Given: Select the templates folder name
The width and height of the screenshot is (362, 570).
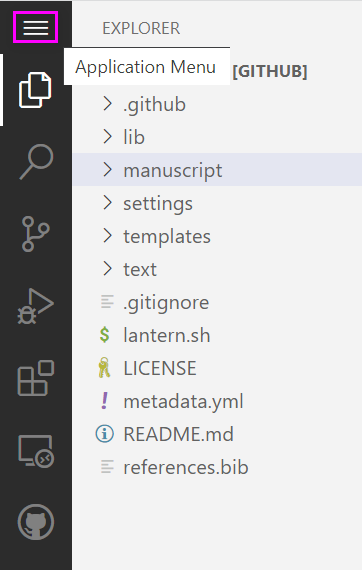Looking at the screenshot, I should 167,237.
